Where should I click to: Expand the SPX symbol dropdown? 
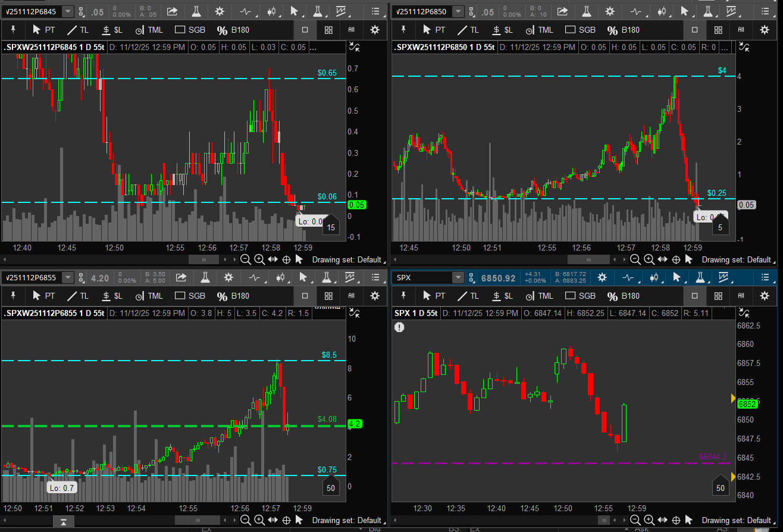457,277
